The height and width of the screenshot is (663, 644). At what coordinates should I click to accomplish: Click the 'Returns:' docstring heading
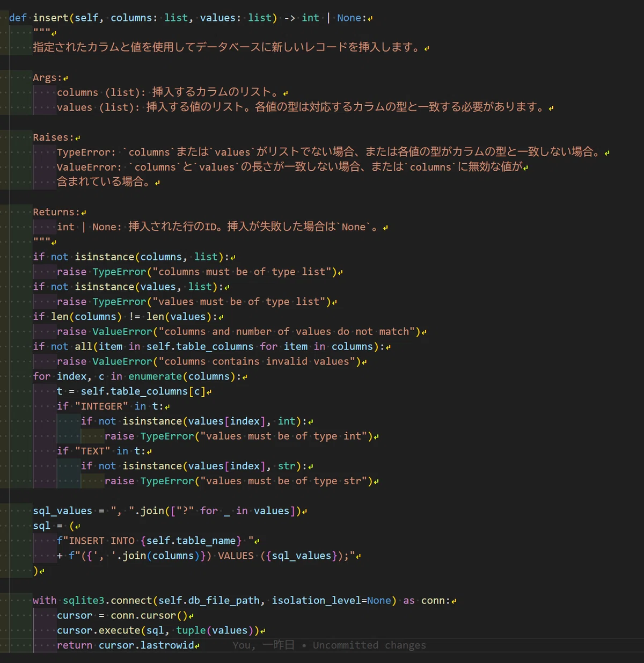(56, 212)
